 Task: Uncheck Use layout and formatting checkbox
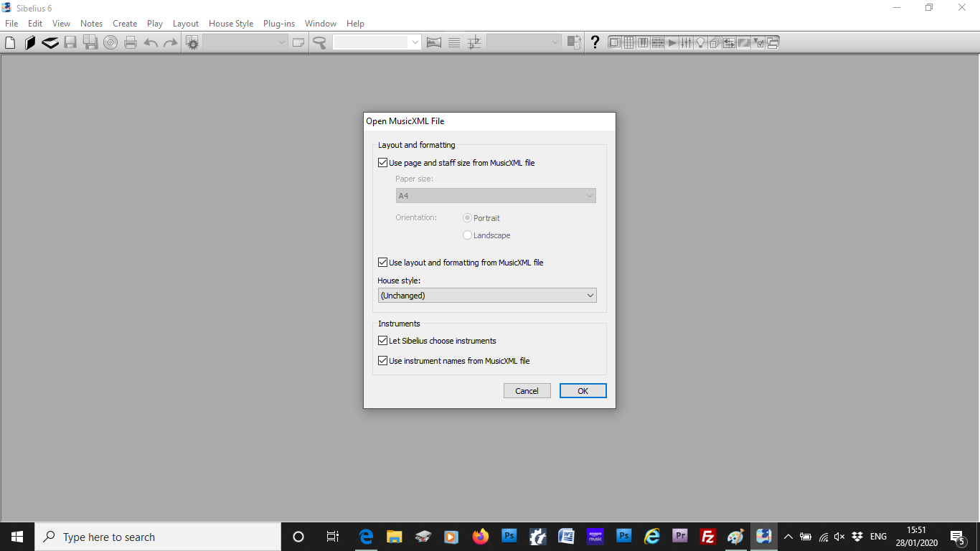tap(383, 263)
